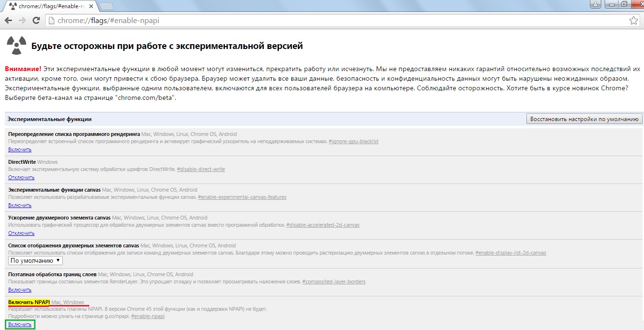The width and height of the screenshot is (644, 330).
Task: Open the #disable-direct-write anchor link
Action: (x=201, y=169)
